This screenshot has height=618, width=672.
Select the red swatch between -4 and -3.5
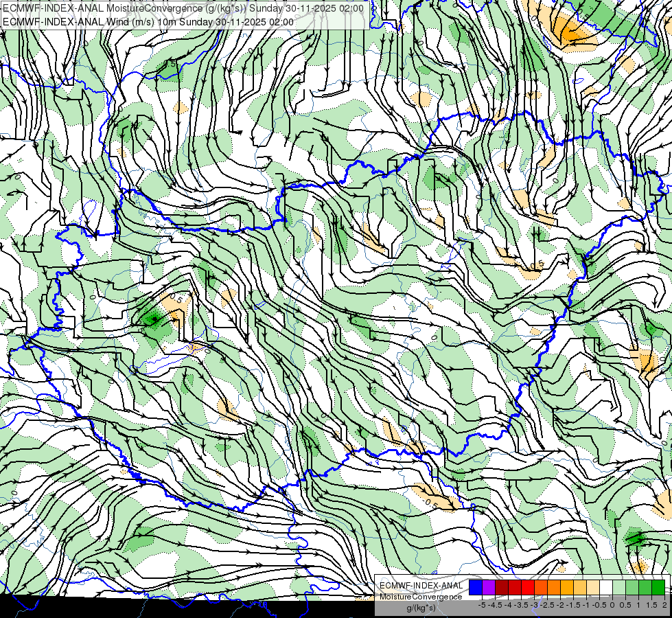point(515,588)
